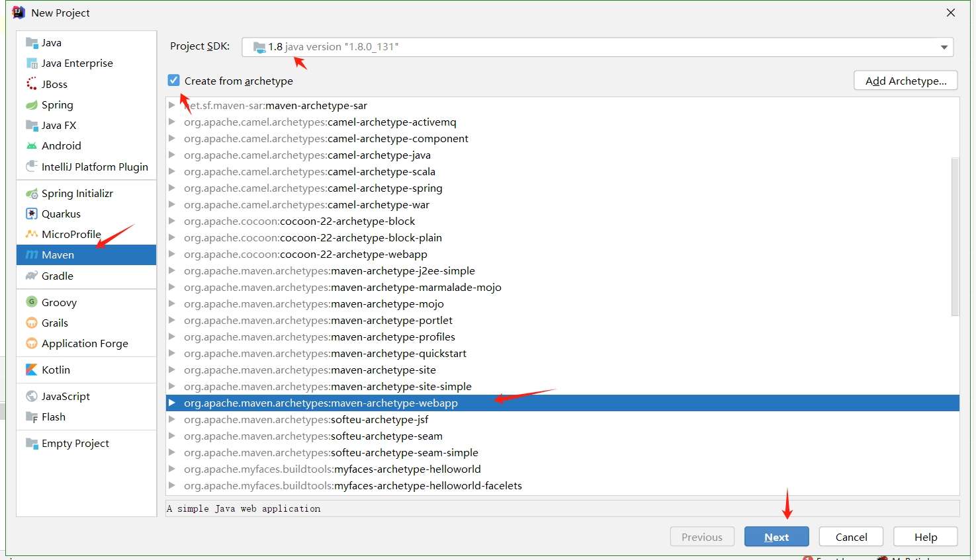976x560 pixels.
Task: Click the archetype list vertical scrollbar
Action: [x=954, y=237]
